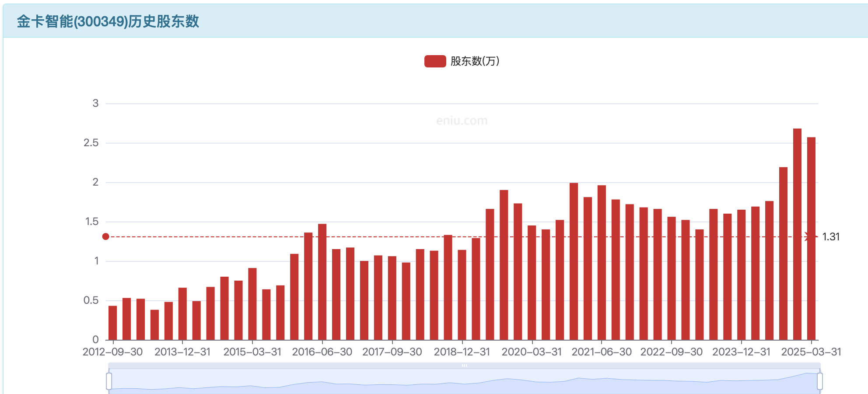This screenshot has width=868, height=394.
Task: Select the bar for 2022-09-30
Action: 672,278
